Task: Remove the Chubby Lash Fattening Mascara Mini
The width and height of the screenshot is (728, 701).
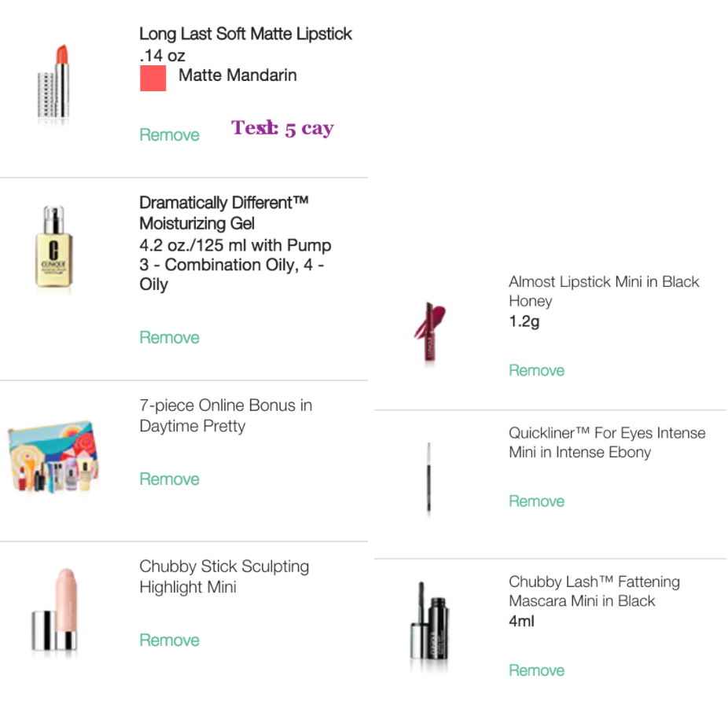Action: (x=537, y=670)
